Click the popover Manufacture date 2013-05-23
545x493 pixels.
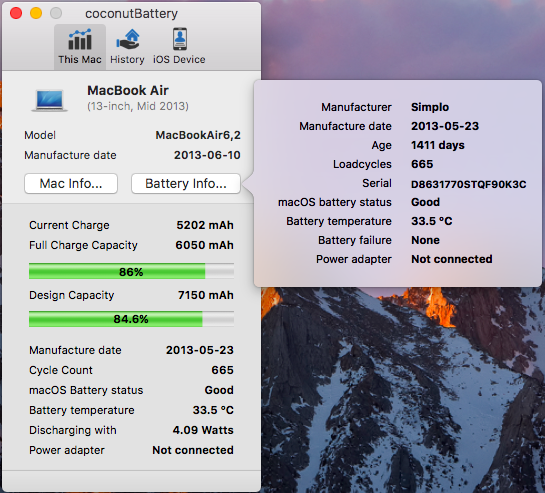445,126
